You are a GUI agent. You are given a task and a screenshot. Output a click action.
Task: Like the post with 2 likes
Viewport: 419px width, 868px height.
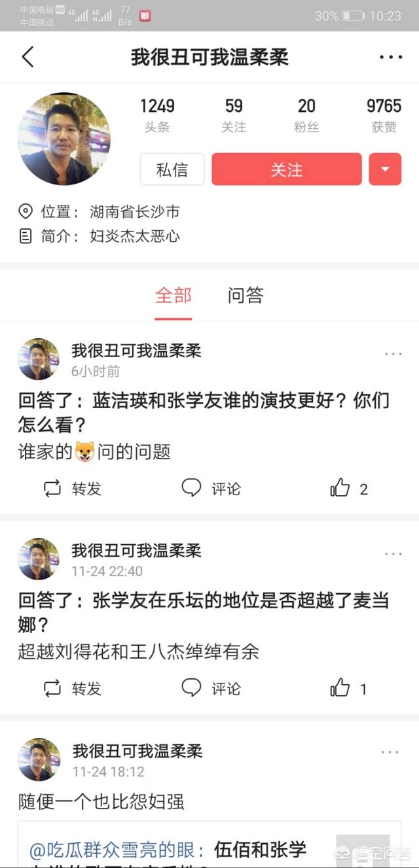pos(340,488)
